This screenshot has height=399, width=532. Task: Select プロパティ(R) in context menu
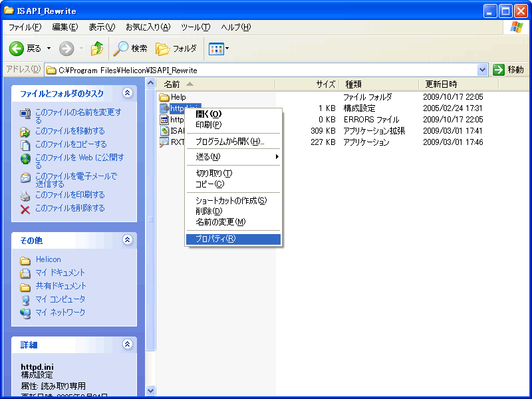(233, 239)
